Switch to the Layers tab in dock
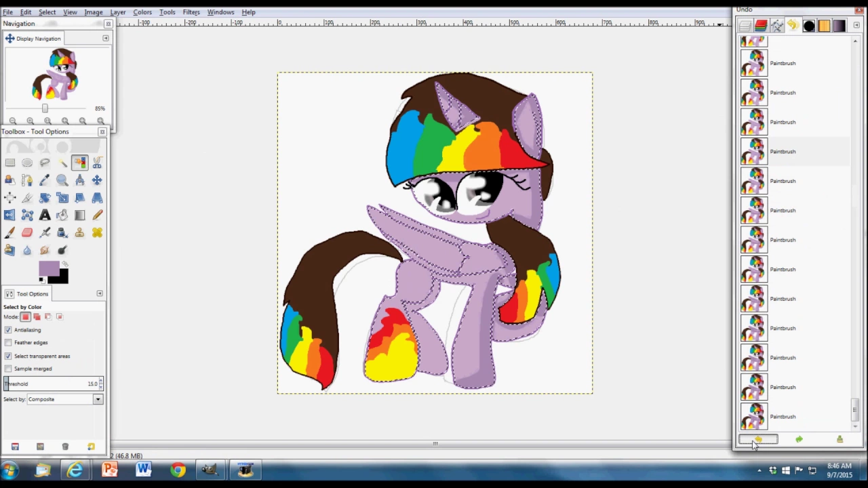Screen dimensions: 868x488 pos(745,26)
